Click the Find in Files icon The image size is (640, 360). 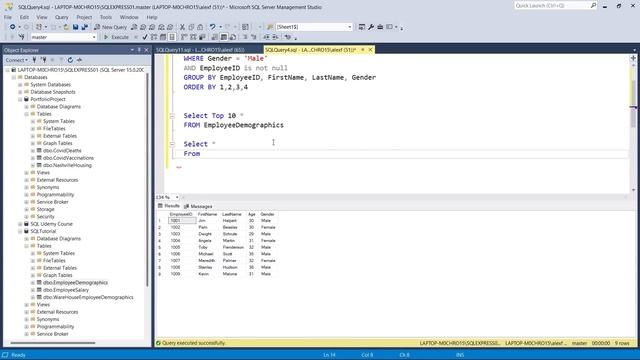(270, 27)
